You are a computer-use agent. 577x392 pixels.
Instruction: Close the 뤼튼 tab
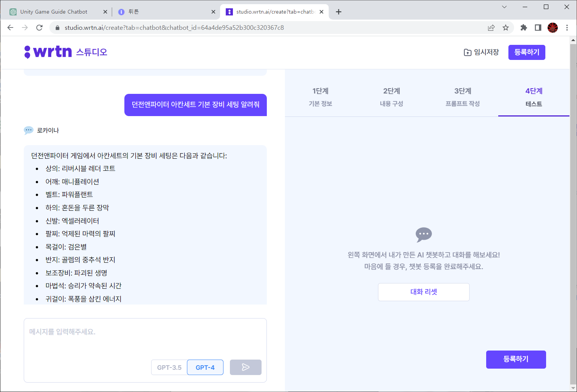tap(213, 12)
